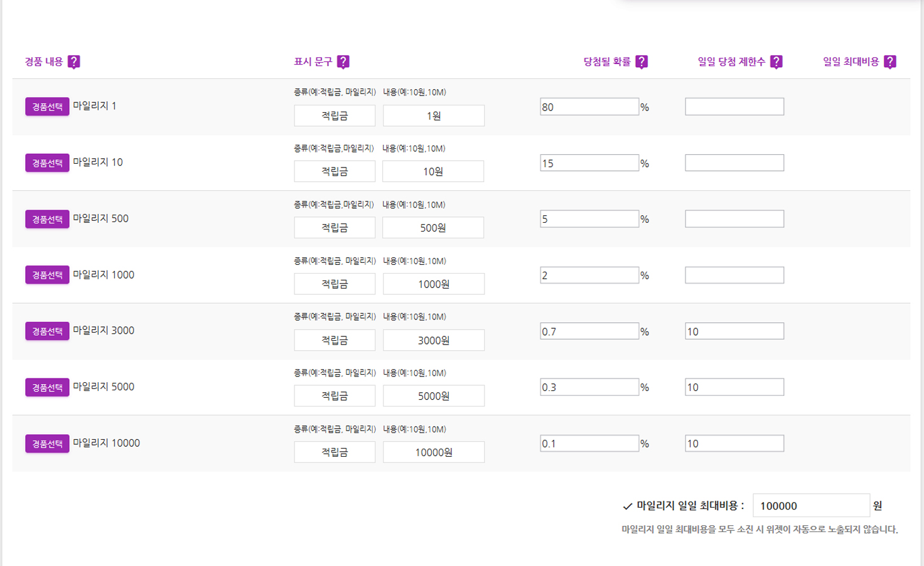The image size is (924, 566).
Task: Click empty daily limit field for 마일리지 1
Action: pyautogui.click(x=734, y=107)
